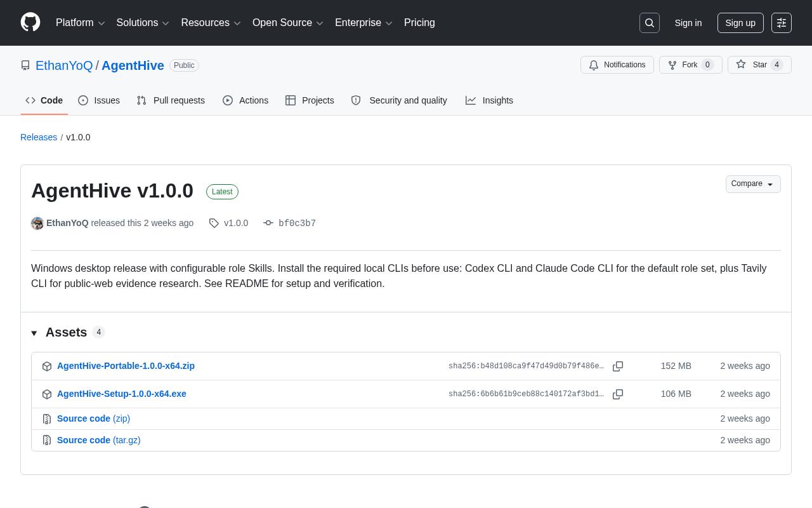Image resolution: width=812 pixels, height=508 pixels.
Task: Click the Portable zip sha256 hash text
Action: point(526,366)
